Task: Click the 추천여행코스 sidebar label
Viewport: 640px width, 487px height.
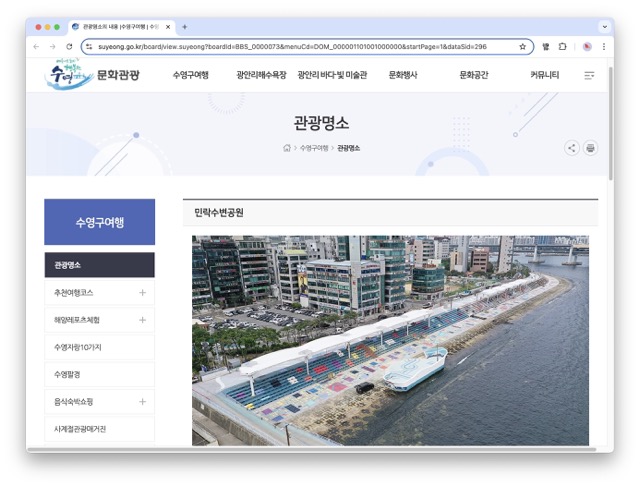Action: click(x=73, y=293)
